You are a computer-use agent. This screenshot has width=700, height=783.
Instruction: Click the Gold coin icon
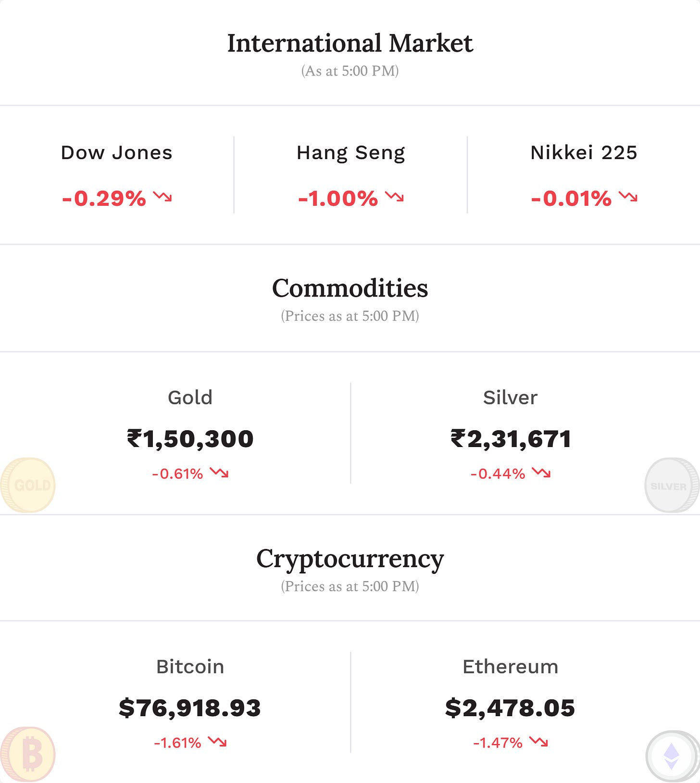click(28, 485)
